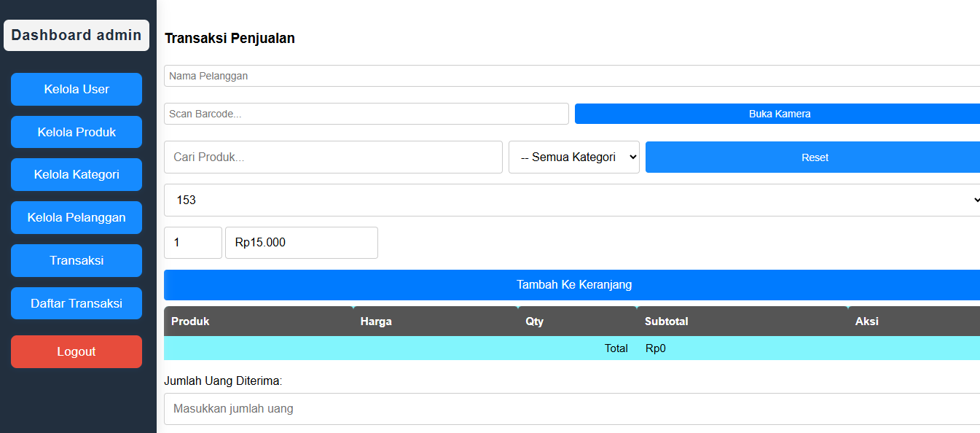The image size is (980, 433).
Task: Click the Dashboard admin header
Action: [x=77, y=35]
